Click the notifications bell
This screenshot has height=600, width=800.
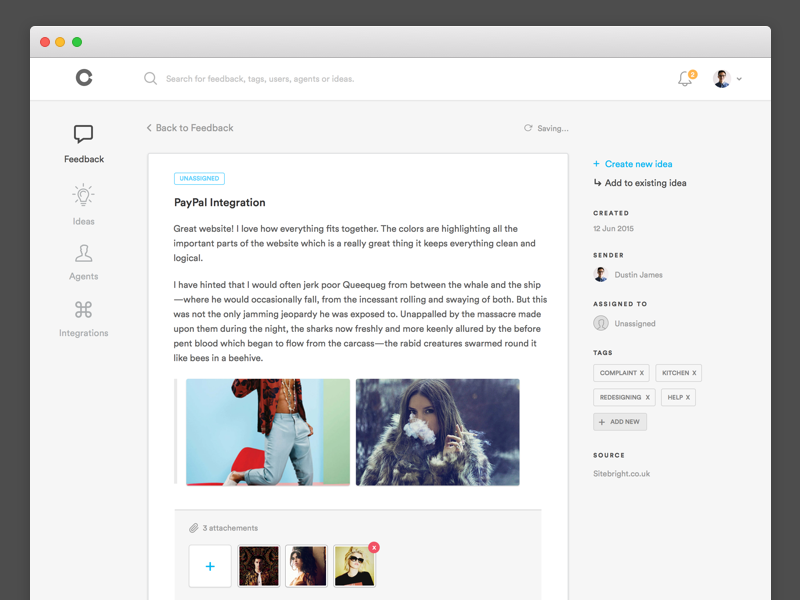pyautogui.click(x=684, y=78)
